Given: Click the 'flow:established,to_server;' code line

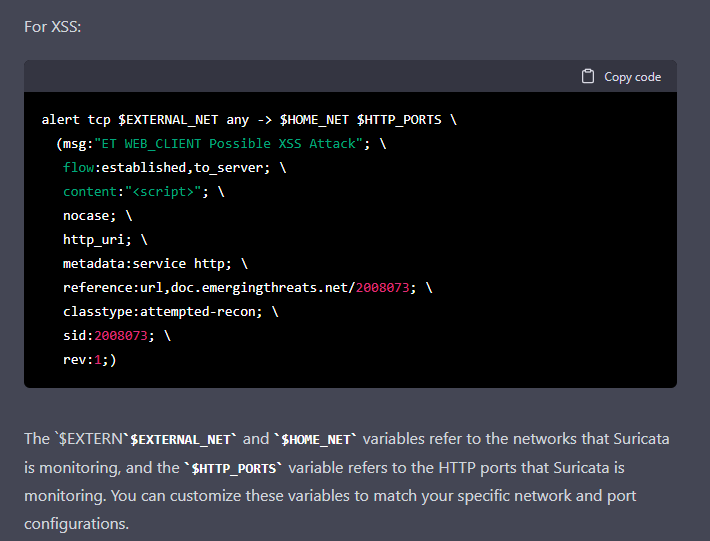Looking at the screenshot, I should pyautogui.click(x=174, y=168).
